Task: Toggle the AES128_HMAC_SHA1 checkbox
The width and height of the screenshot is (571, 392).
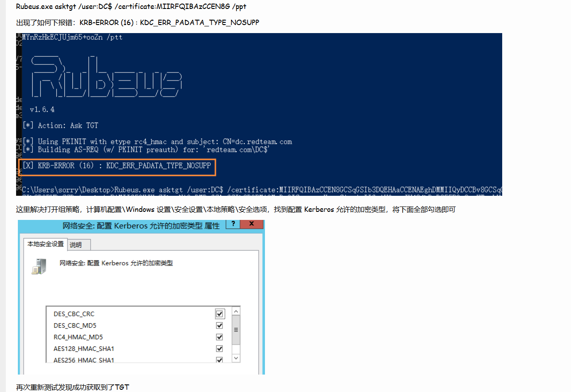Action: pos(219,349)
